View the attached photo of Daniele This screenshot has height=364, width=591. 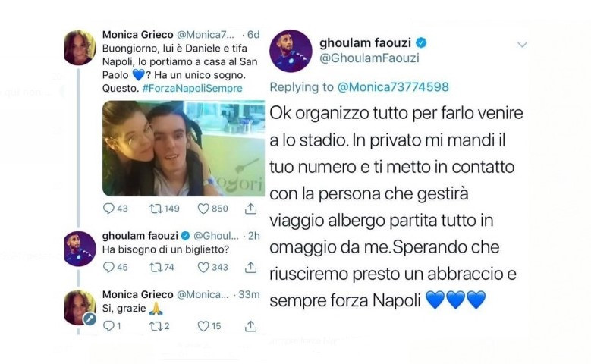point(184,148)
